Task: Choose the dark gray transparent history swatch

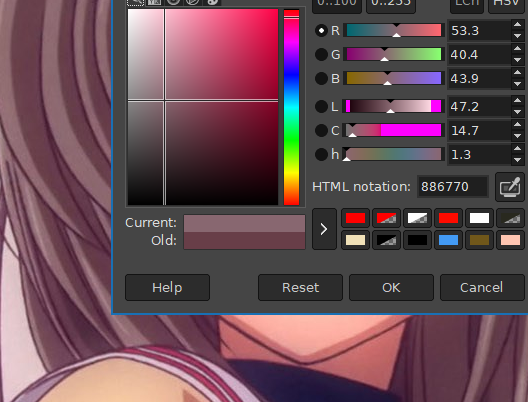Action: coord(510,218)
